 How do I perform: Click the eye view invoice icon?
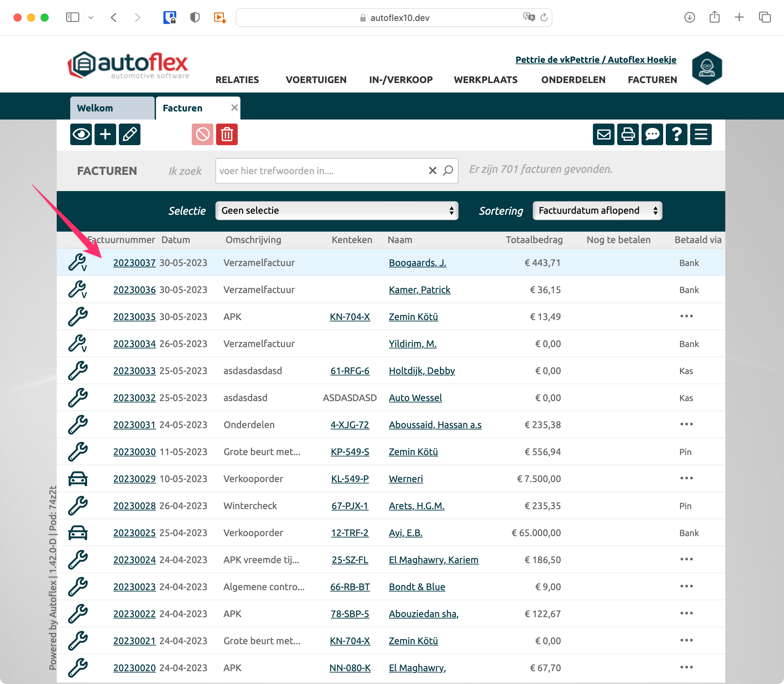pyautogui.click(x=81, y=134)
